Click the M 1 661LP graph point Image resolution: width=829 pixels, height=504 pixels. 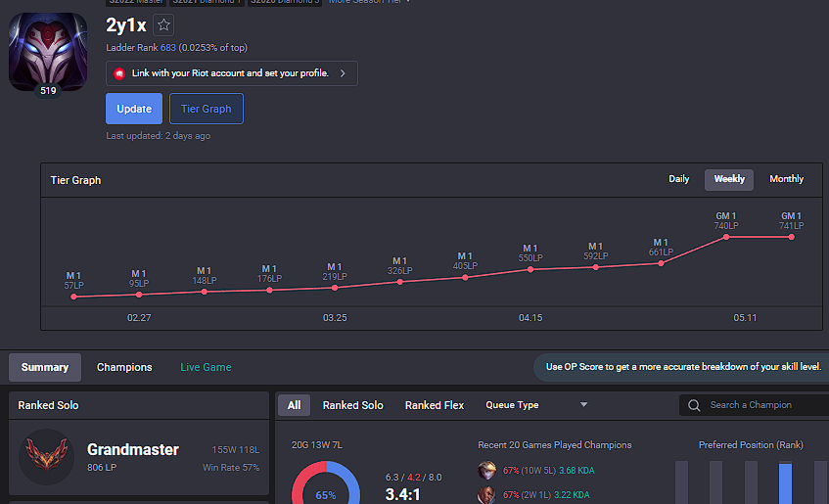(x=661, y=263)
